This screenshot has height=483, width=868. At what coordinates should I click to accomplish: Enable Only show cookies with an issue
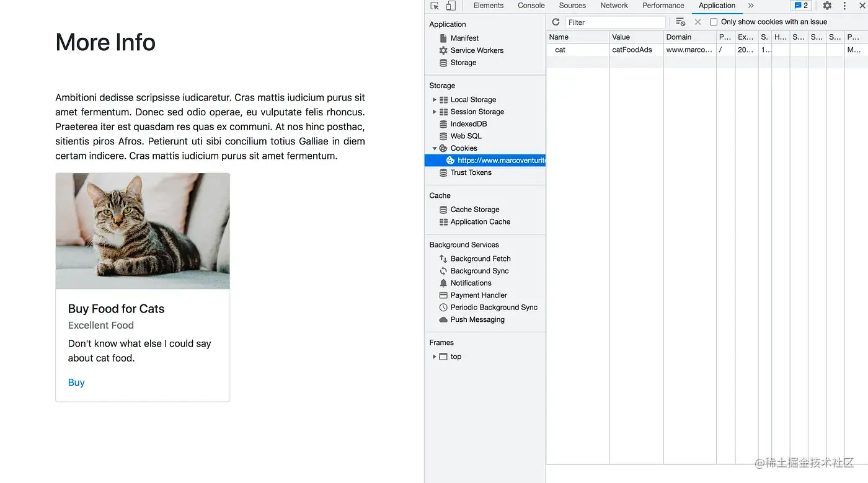point(714,22)
